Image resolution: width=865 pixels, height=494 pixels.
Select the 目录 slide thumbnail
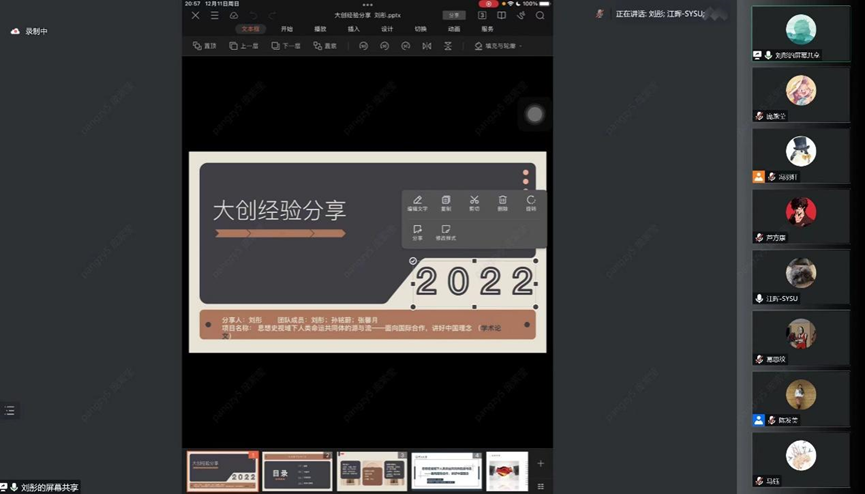pyautogui.click(x=297, y=471)
